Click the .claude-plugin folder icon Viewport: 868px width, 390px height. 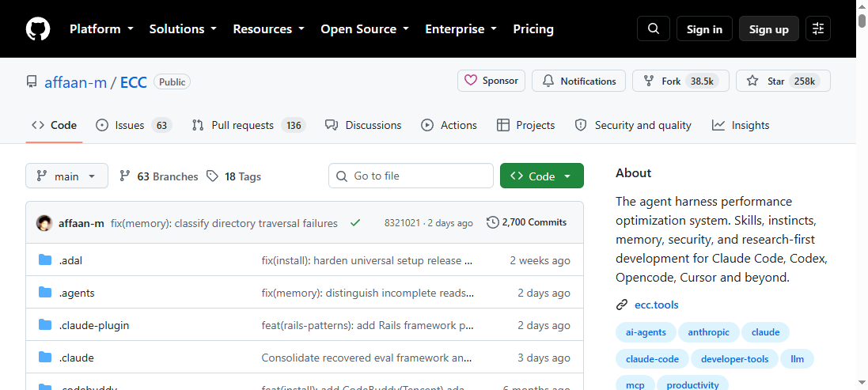coord(45,324)
